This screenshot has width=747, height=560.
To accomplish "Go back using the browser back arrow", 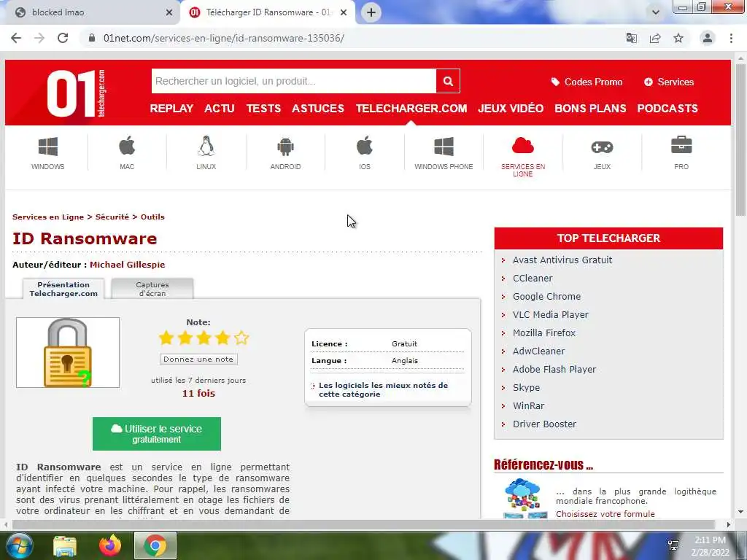I will pyautogui.click(x=16, y=38).
